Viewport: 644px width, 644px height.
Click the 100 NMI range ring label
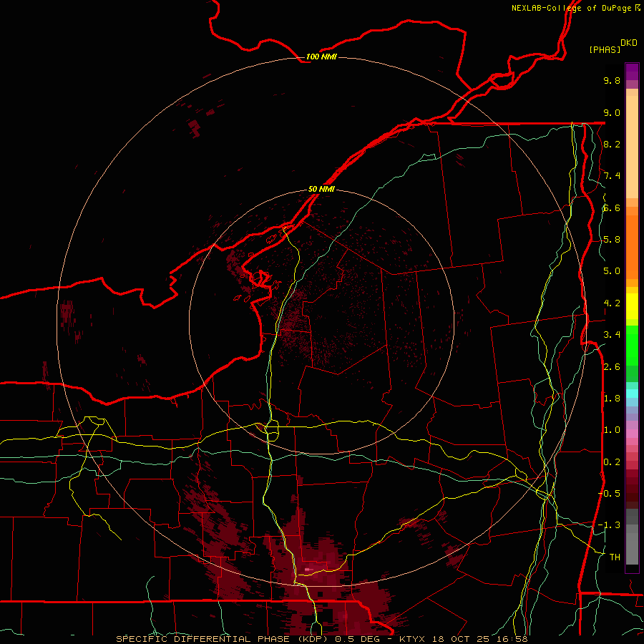[321, 57]
